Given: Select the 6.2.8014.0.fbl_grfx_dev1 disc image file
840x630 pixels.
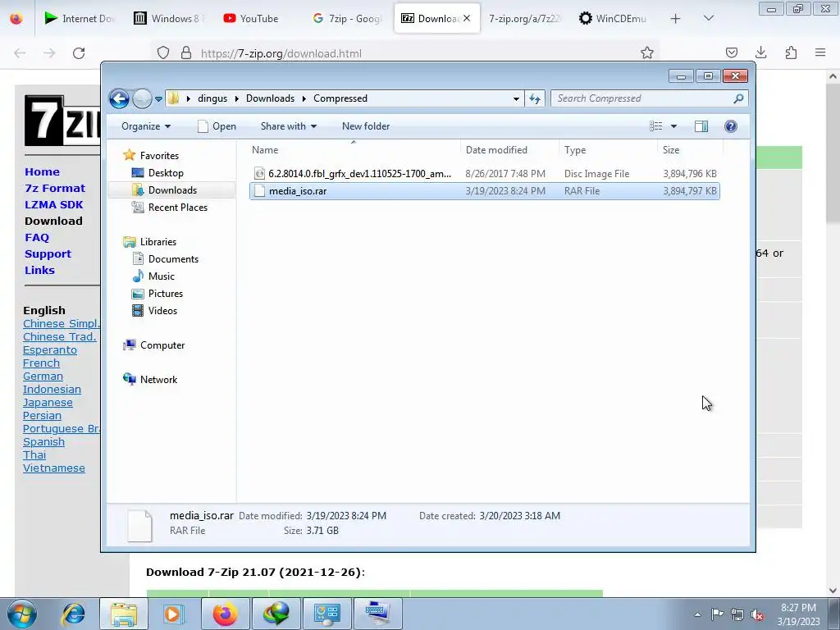Looking at the screenshot, I should click(484, 174).
